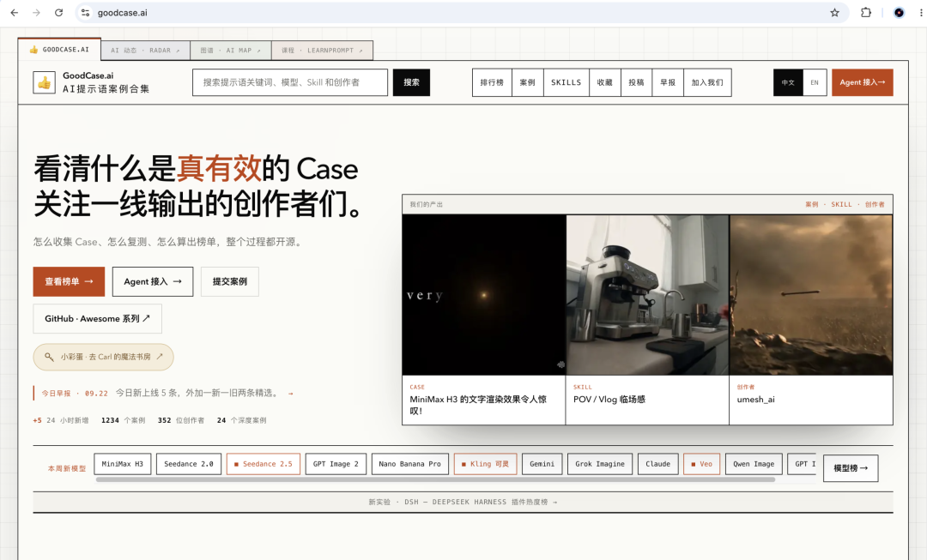Click the site information icon in the address bar
The image size is (927, 560).
[86, 12]
